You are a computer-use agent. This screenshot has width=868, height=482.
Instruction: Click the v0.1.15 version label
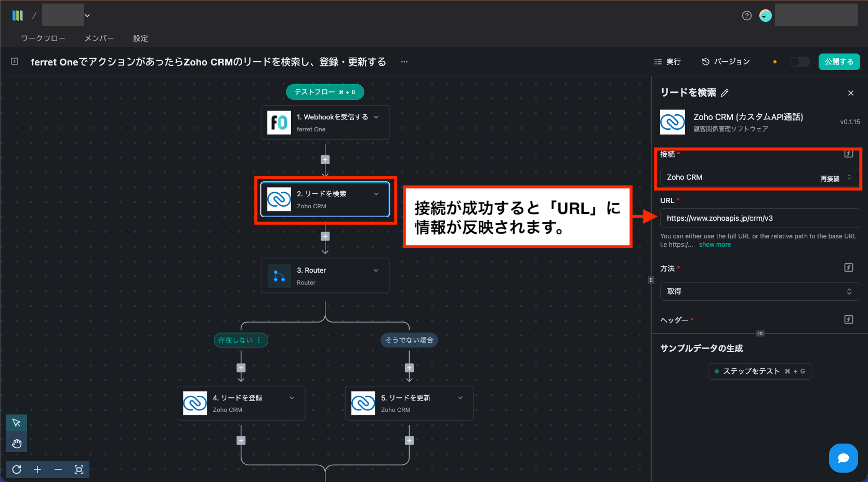point(850,122)
